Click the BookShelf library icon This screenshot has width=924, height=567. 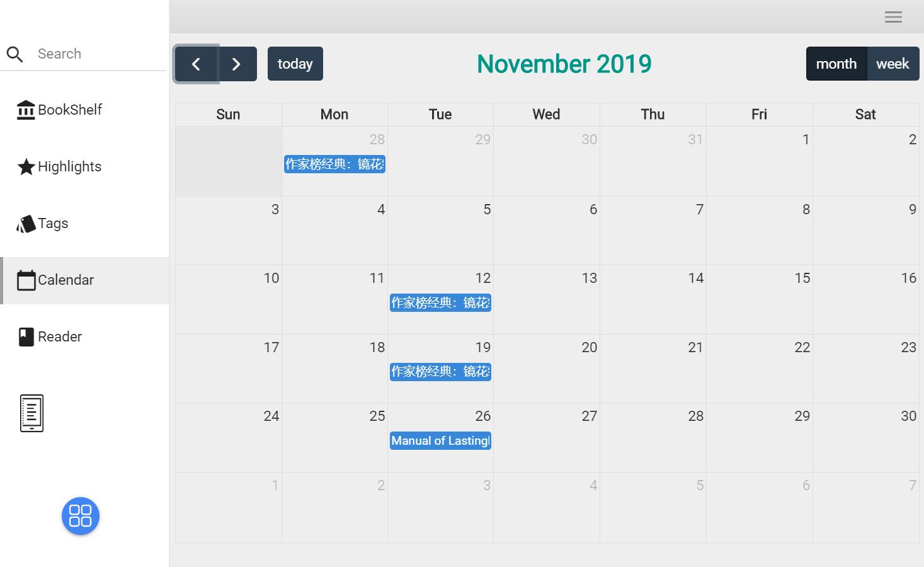(26, 110)
